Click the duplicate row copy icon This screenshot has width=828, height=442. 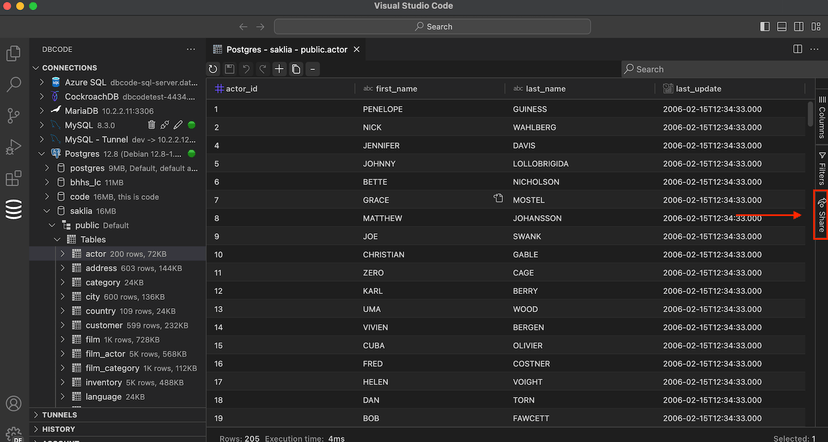pos(296,69)
